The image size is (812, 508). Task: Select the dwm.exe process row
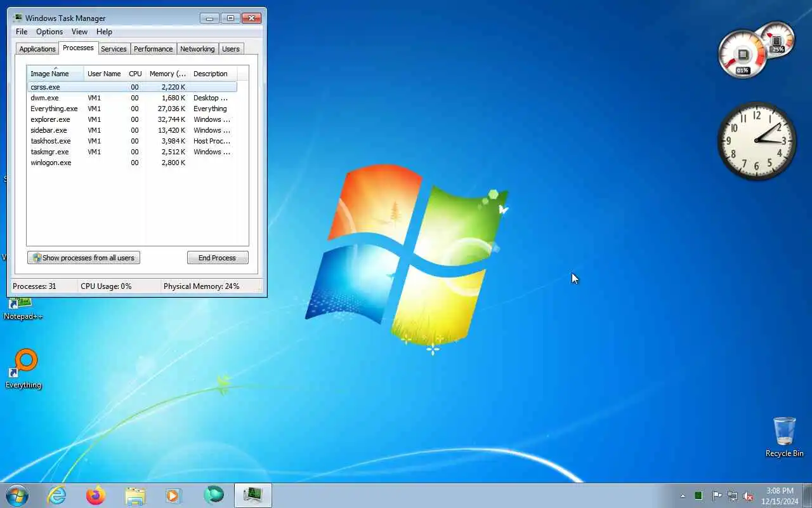tap(132, 98)
